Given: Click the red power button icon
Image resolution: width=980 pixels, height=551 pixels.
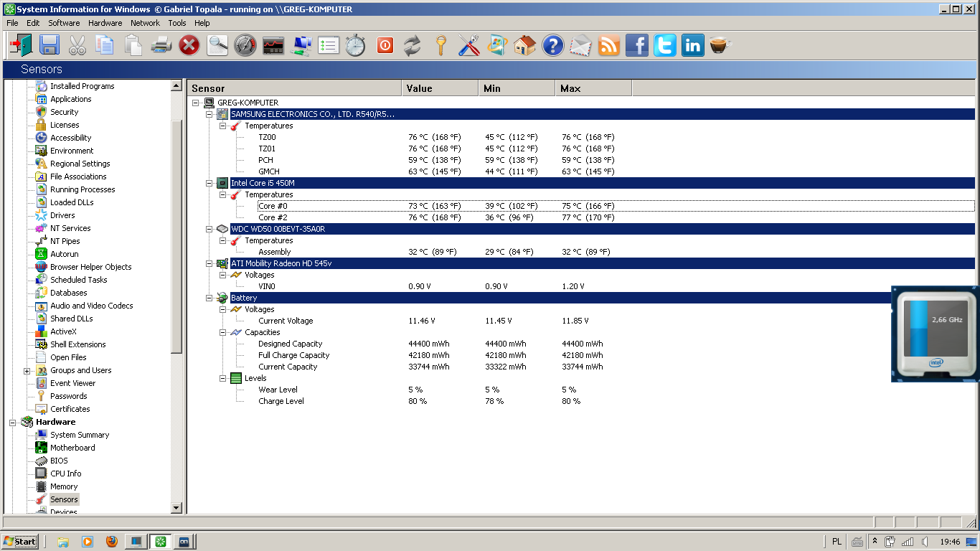Looking at the screenshot, I should (x=385, y=46).
